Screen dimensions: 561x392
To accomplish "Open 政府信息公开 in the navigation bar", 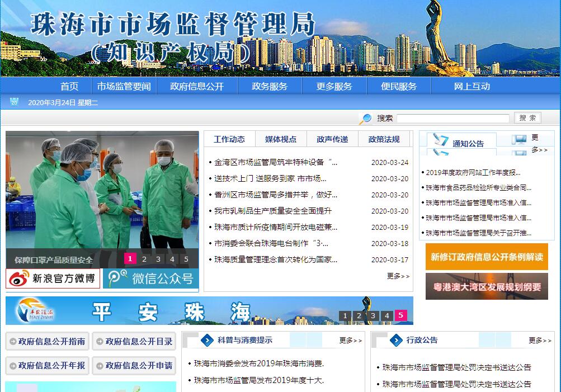I will coord(197,86).
